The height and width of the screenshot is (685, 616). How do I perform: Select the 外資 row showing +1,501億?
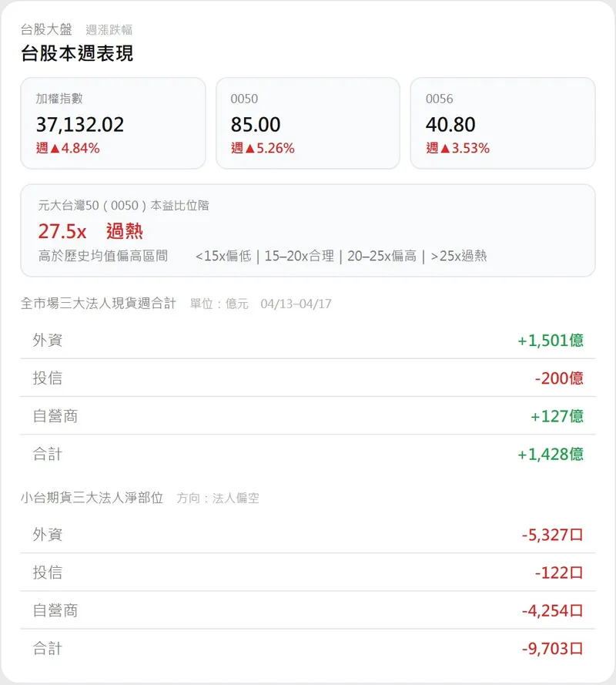click(x=308, y=340)
